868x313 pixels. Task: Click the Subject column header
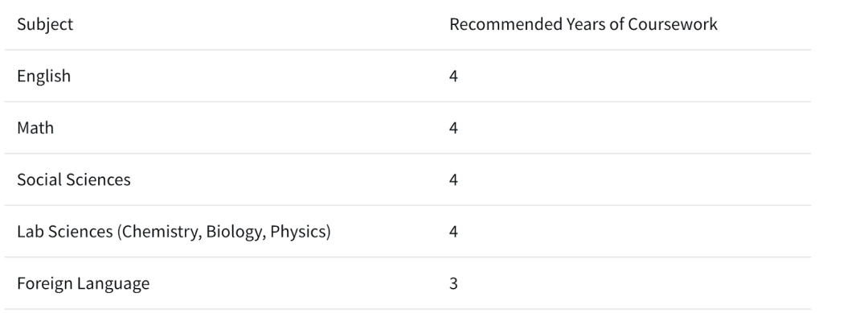click(45, 24)
